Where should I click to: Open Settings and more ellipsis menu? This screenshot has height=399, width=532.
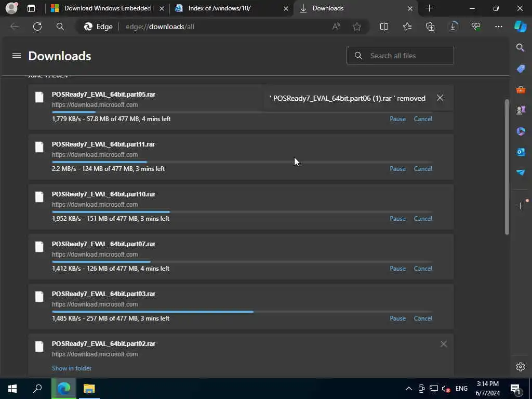pyautogui.click(x=498, y=26)
